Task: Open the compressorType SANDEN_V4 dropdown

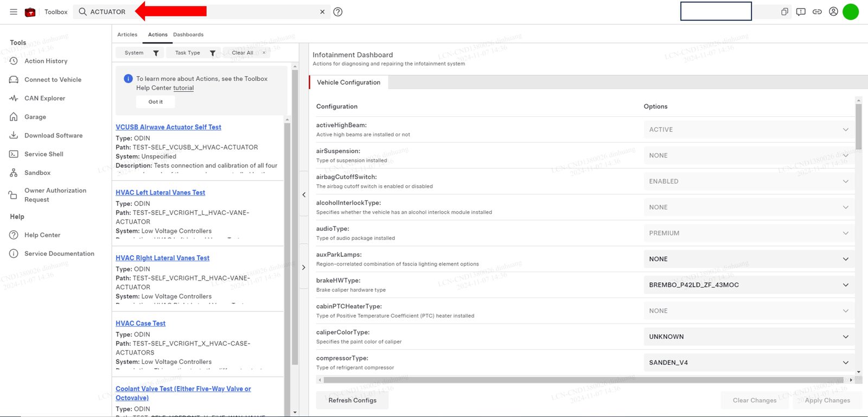Action: point(748,363)
